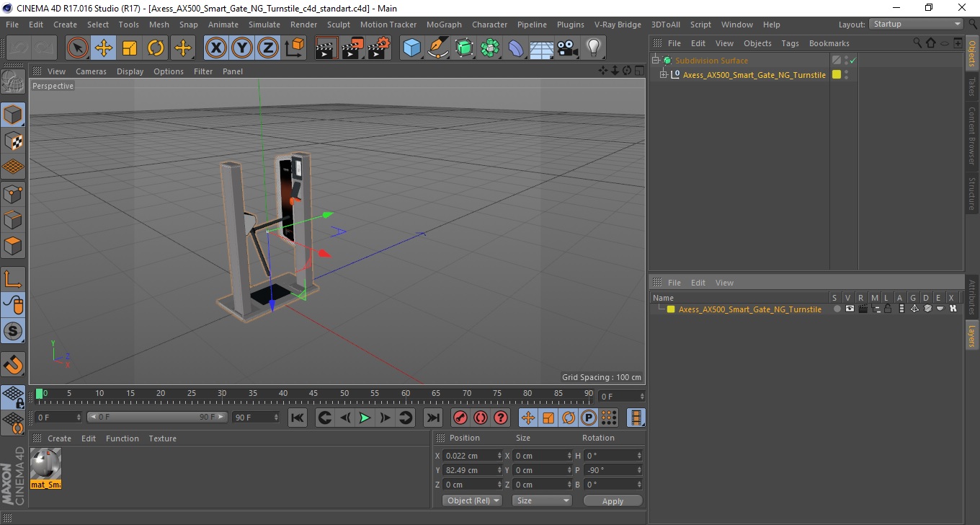Render current view clapperboard icon

[x=326, y=48]
